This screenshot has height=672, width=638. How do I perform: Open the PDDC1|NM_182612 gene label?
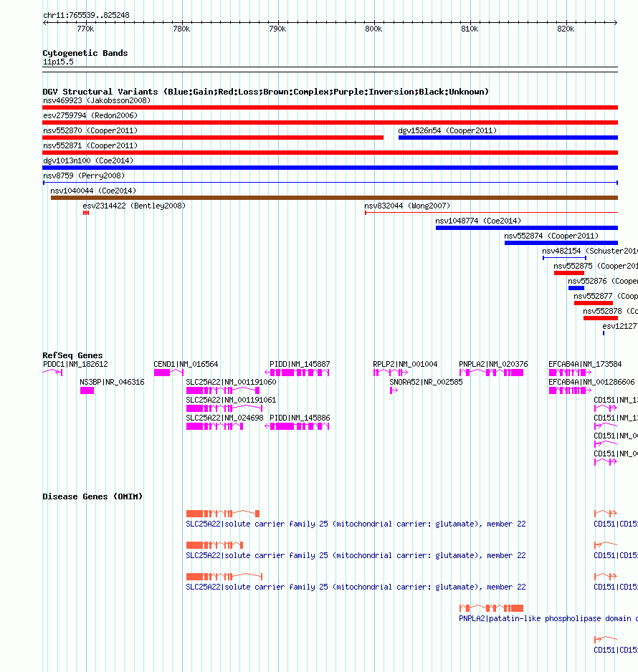pos(75,364)
